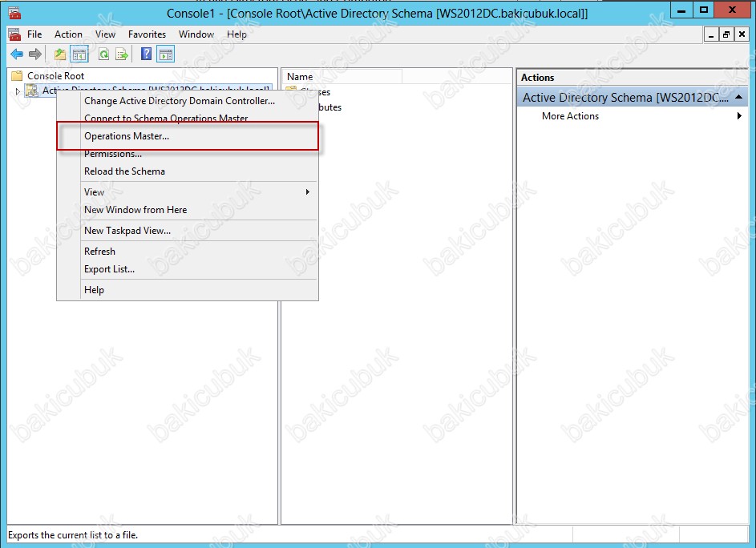Choose Operations Master from context menu
This screenshot has width=756, height=548.
coord(188,136)
